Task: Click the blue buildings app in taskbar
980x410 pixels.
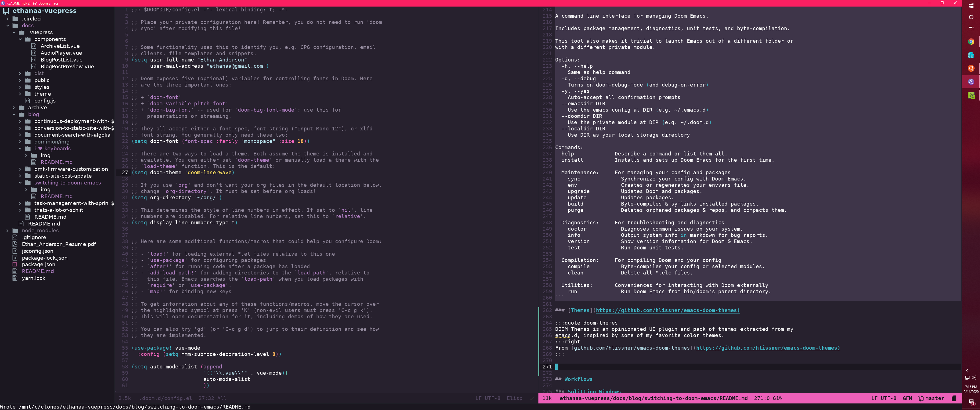Action: [x=971, y=55]
